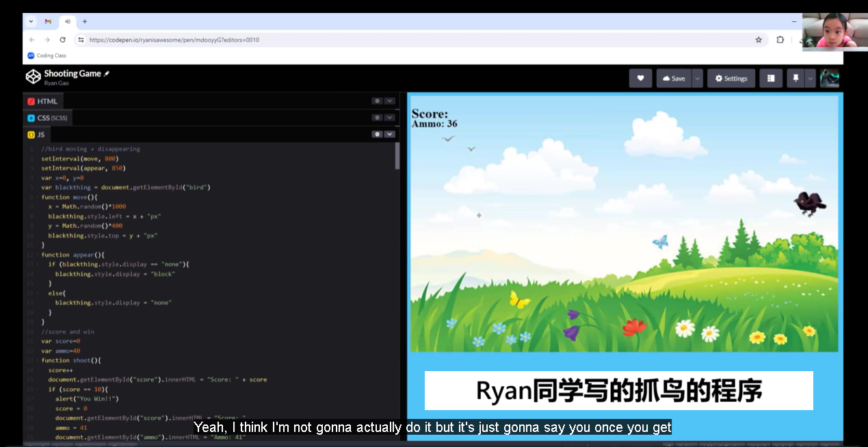
Task: Switch to the CSS (SCSS) editor tab
Action: (47, 118)
